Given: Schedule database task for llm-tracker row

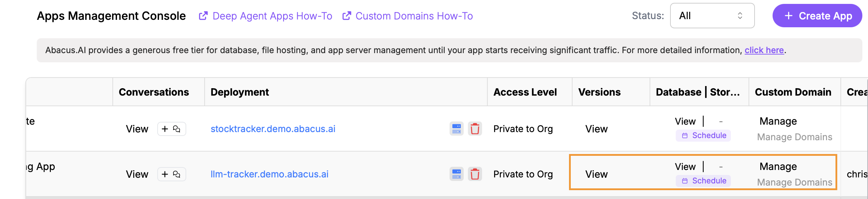Looking at the screenshot, I should click(703, 181).
